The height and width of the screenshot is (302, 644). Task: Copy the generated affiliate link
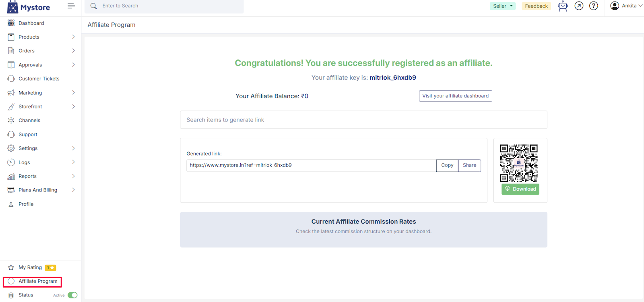coord(447,165)
